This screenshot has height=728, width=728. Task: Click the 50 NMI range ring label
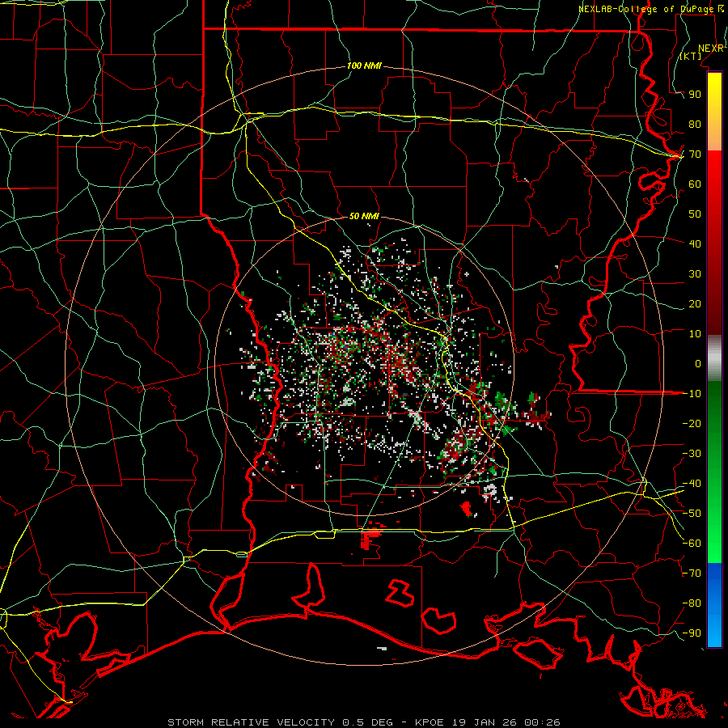pyautogui.click(x=364, y=216)
